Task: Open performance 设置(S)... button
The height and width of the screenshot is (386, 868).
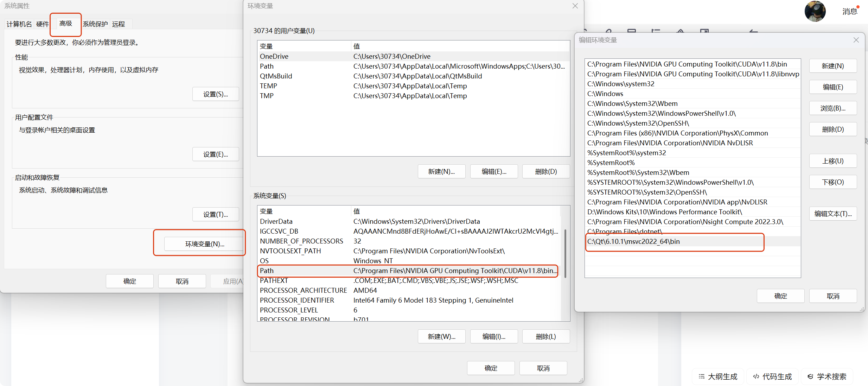Action: coord(215,94)
